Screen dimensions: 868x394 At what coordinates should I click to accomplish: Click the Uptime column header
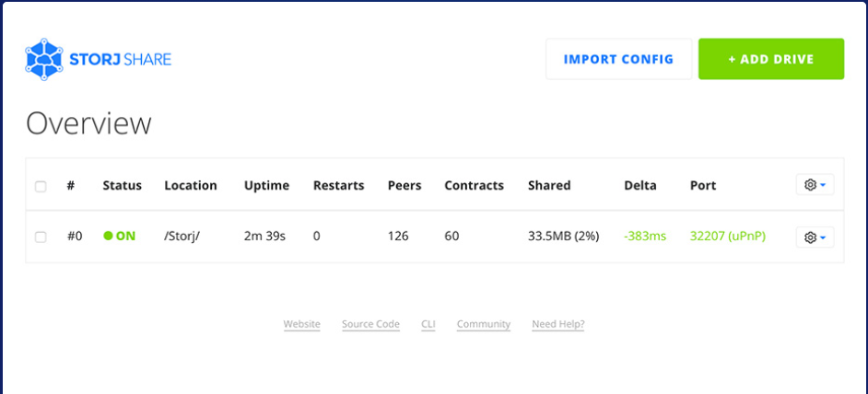coord(267,185)
